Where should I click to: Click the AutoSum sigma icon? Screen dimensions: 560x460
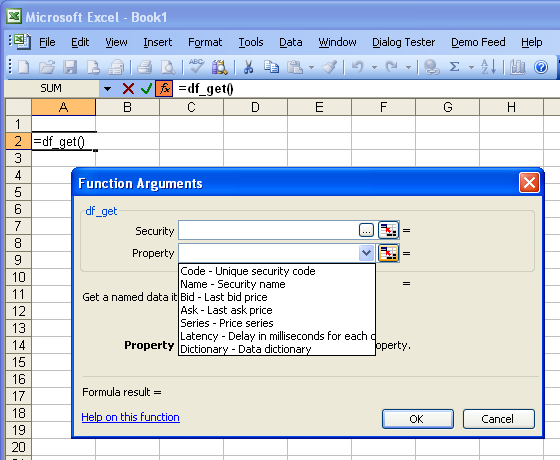(x=454, y=67)
